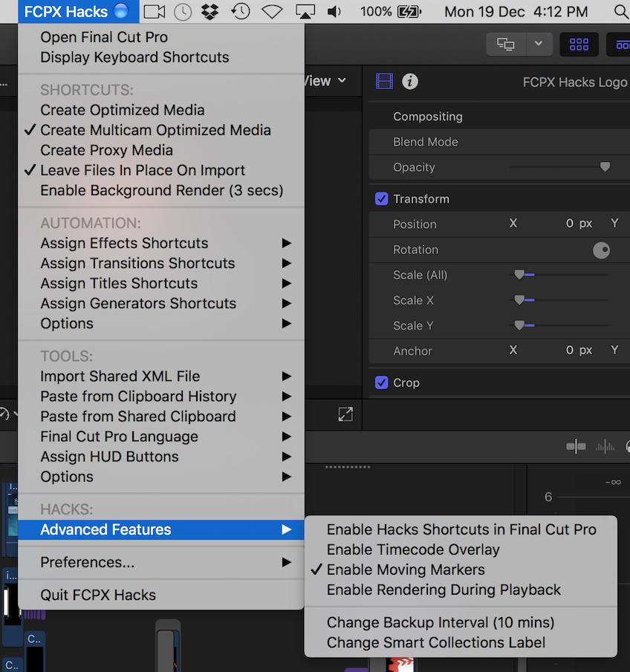This screenshot has height=672, width=630.
Task: Uncheck the Transform checkbox
Action: click(x=382, y=199)
